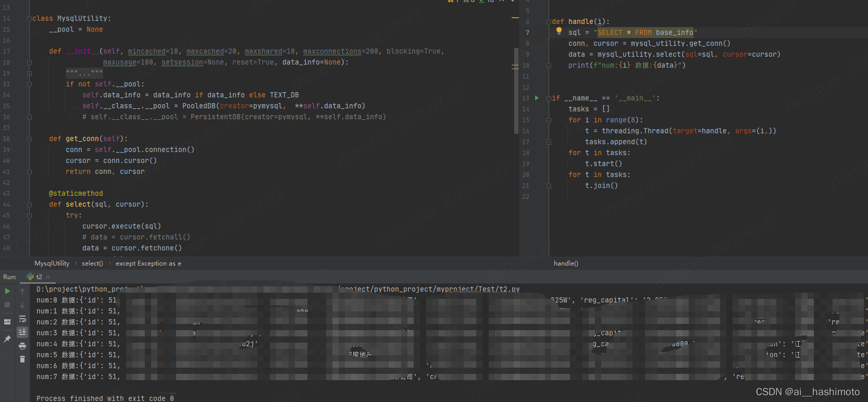Click the Restore Layout icon in Run panel
Viewport: 868px width, 402px height.
[7, 322]
